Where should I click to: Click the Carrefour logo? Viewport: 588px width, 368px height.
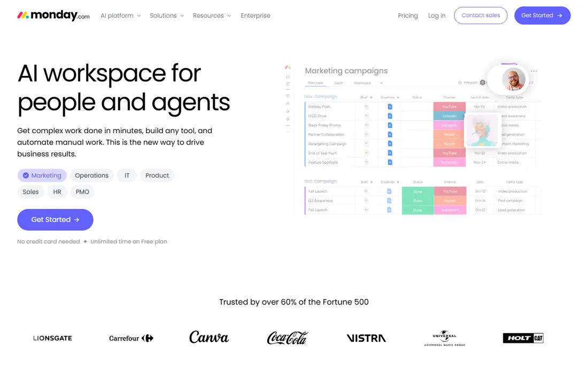[x=131, y=338]
